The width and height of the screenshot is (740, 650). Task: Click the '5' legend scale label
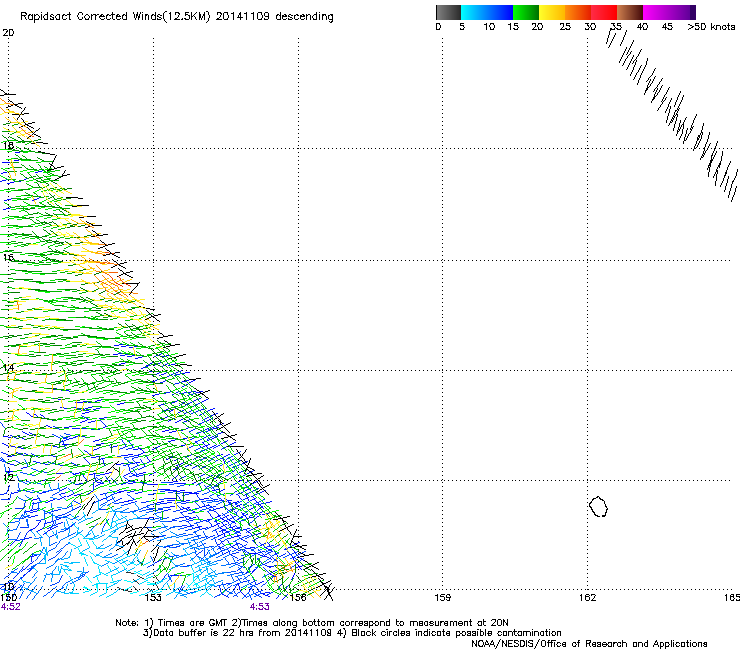[462, 27]
